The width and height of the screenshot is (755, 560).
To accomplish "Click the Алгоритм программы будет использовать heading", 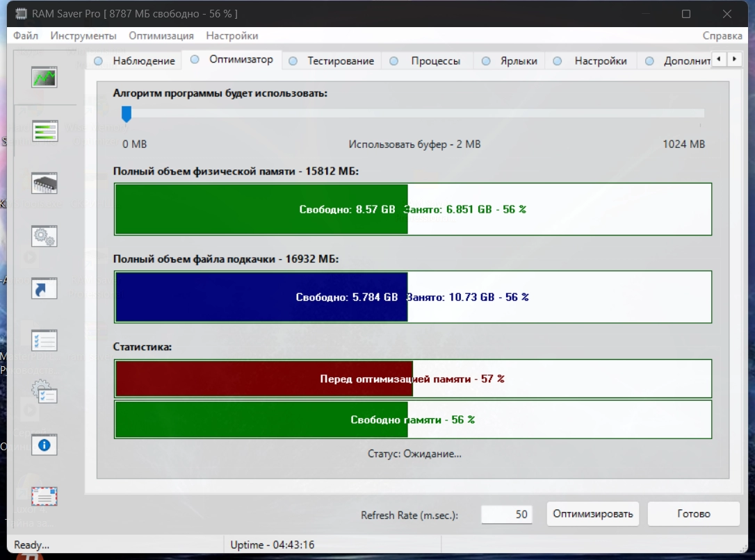I will [220, 93].
